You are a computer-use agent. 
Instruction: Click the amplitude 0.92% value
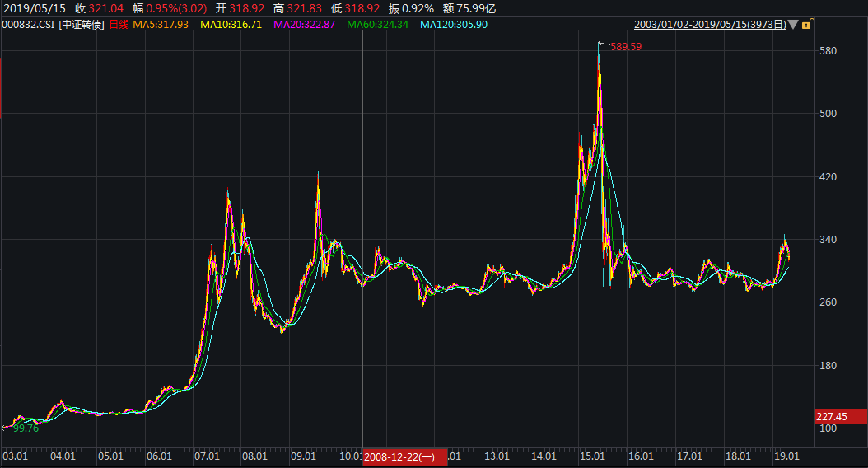[x=418, y=8]
